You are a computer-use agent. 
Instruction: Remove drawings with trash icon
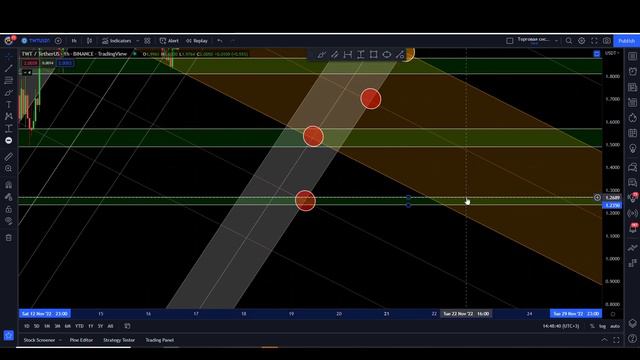click(x=9, y=238)
